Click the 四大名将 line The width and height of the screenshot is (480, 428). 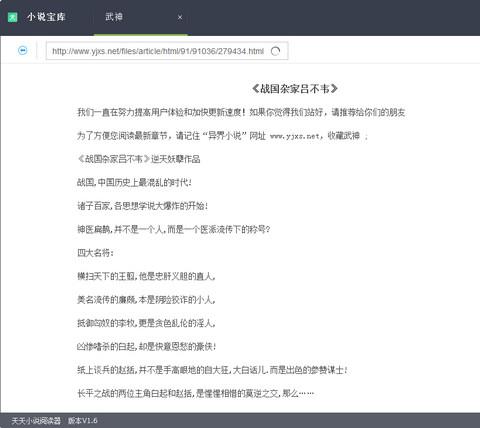[x=95, y=253]
